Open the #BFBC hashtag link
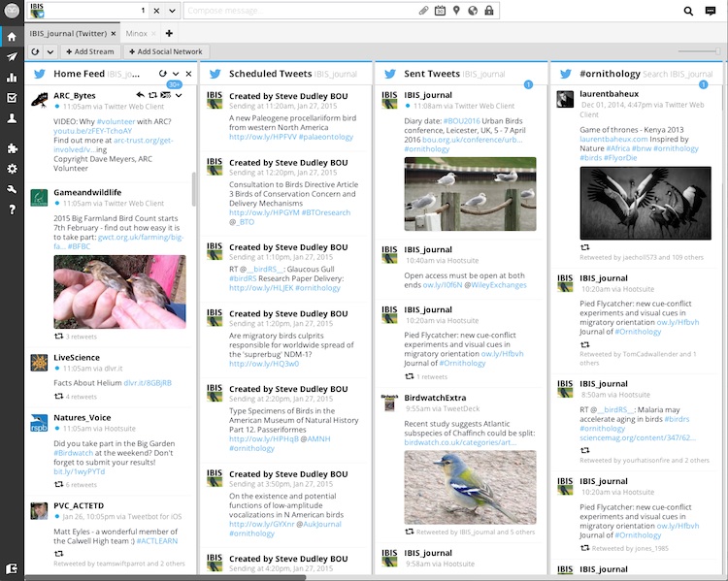 [79, 246]
